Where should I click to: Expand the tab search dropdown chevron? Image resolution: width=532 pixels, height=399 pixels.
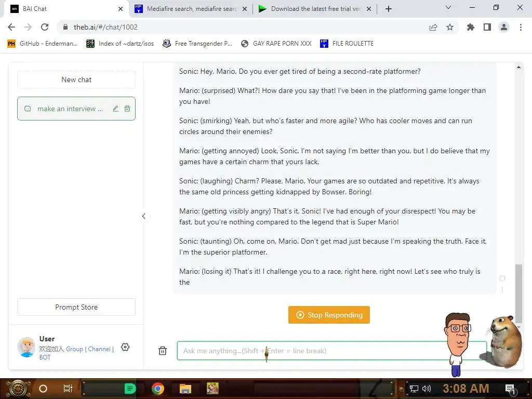coord(448,7)
